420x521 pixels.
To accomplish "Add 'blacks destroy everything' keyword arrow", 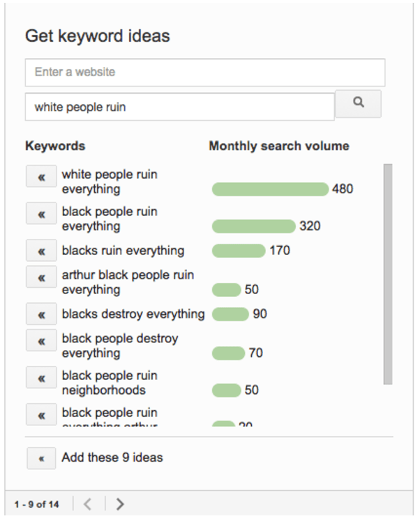I will (x=41, y=314).
